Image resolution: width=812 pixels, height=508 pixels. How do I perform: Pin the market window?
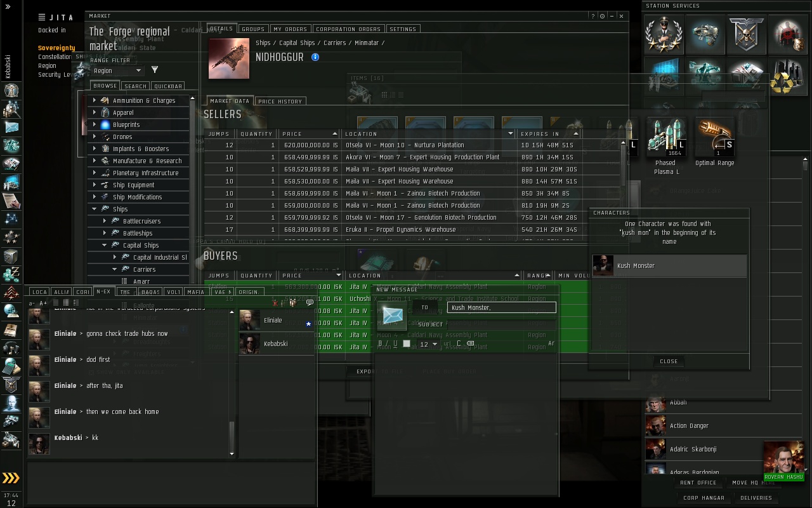pos(602,16)
